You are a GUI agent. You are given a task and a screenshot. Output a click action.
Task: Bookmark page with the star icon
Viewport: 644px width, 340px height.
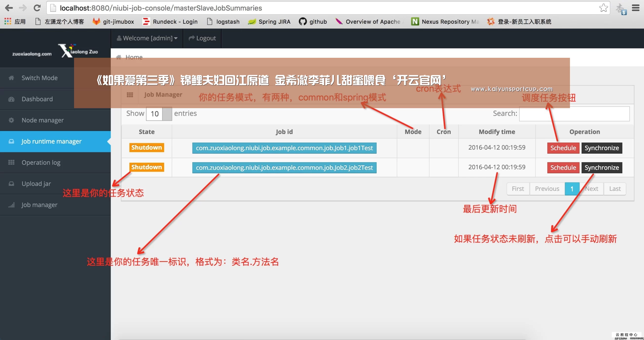tap(603, 8)
